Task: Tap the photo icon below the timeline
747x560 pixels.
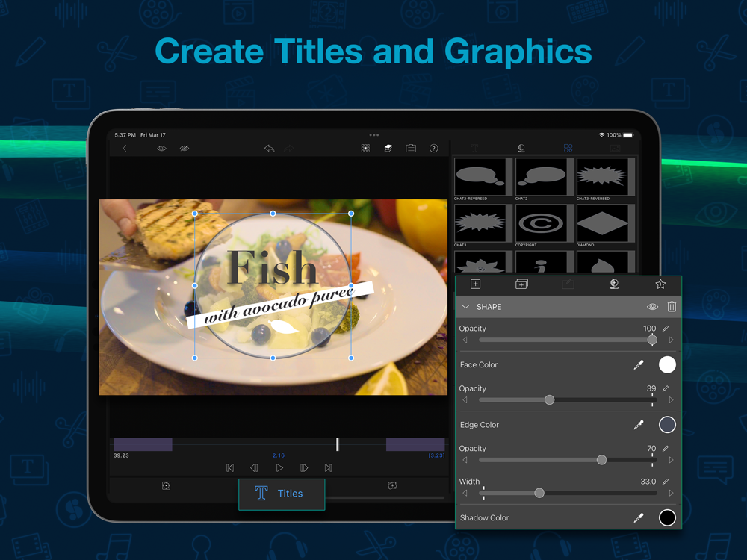Action: point(392,486)
